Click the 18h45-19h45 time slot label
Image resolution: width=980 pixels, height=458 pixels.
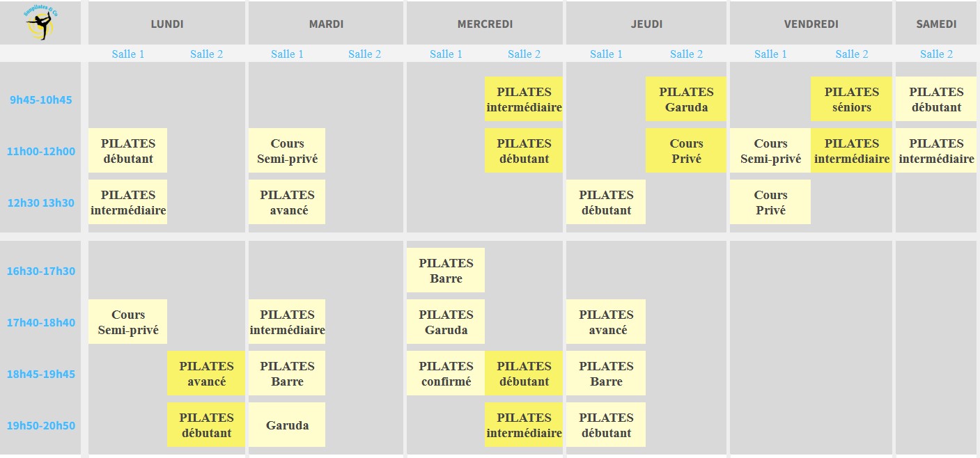click(x=40, y=374)
